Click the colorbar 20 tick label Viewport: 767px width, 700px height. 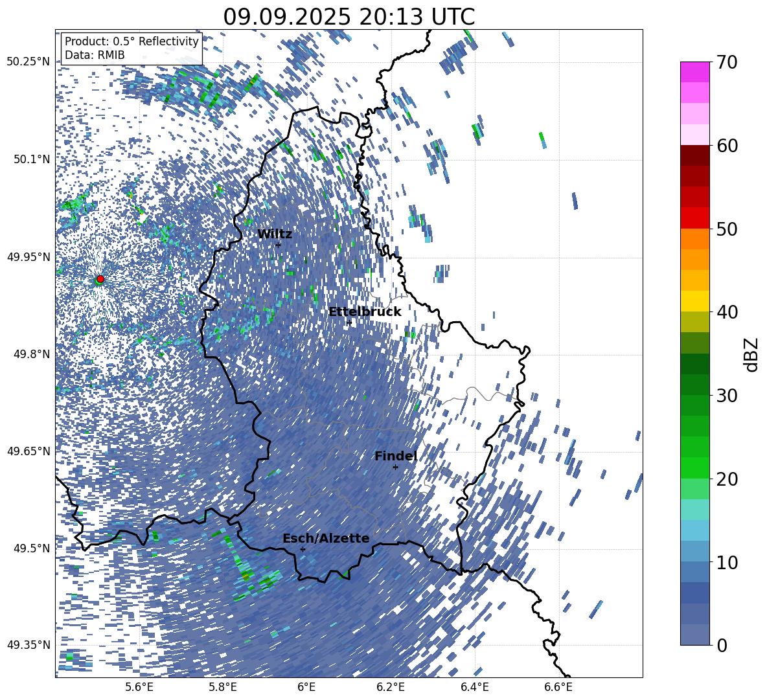click(727, 479)
